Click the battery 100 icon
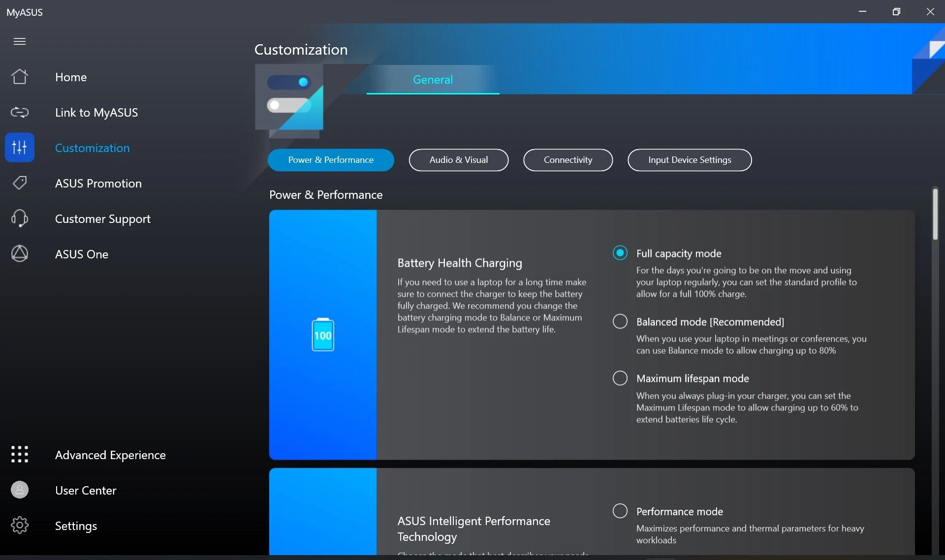Screen dimensions: 945x560 pos(323,335)
